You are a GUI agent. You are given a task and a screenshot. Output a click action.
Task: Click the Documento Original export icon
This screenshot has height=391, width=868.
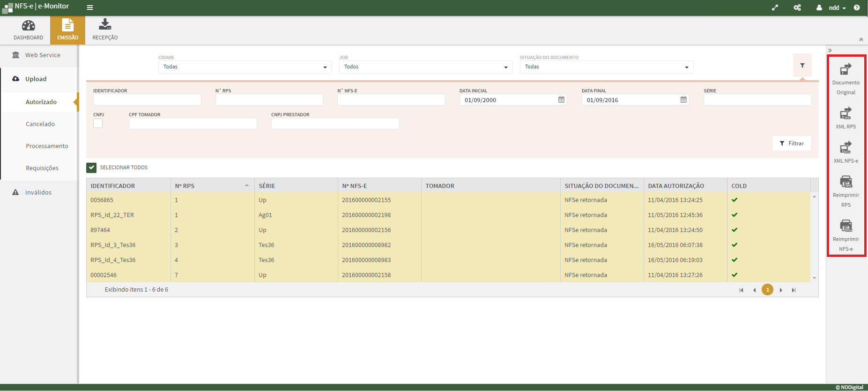click(846, 70)
